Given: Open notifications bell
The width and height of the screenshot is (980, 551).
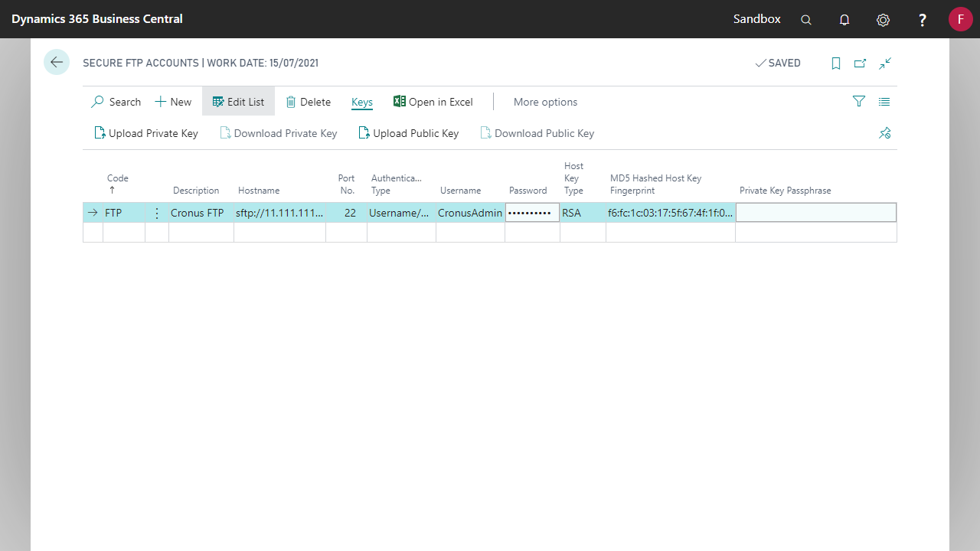Looking at the screenshot, I should point(844,20).
